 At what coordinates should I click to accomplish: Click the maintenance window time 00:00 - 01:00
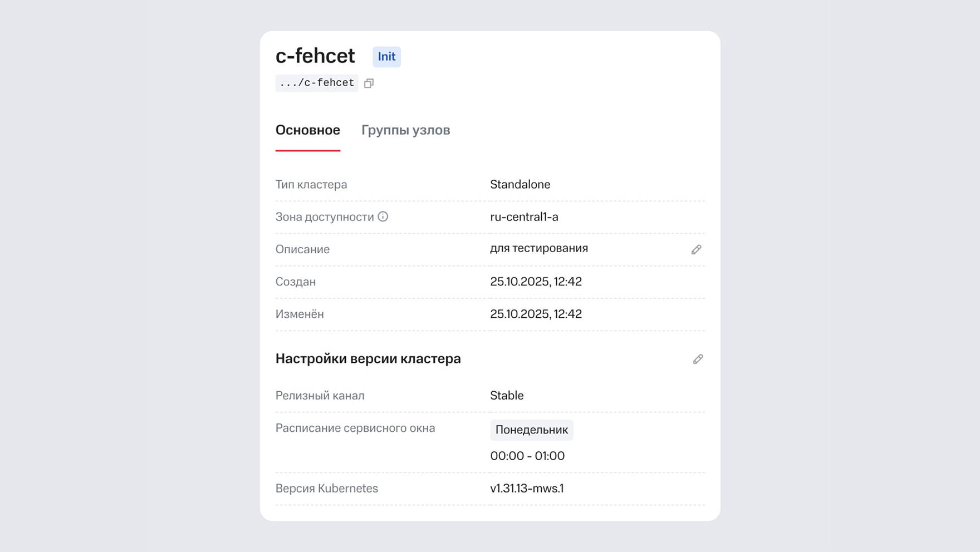pyautogui.click(x=527, y=456)
